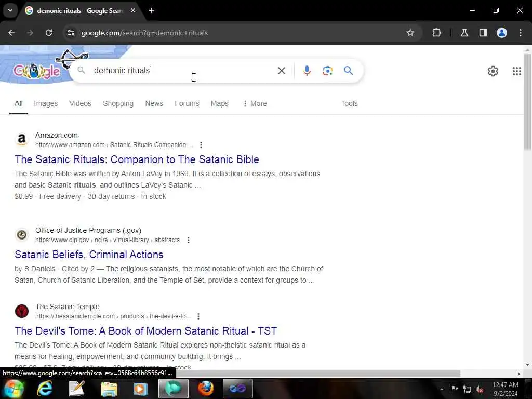Submit search with blue magnifier icon
This screenshot has width=532, height=399.
(x=348, y=71)
